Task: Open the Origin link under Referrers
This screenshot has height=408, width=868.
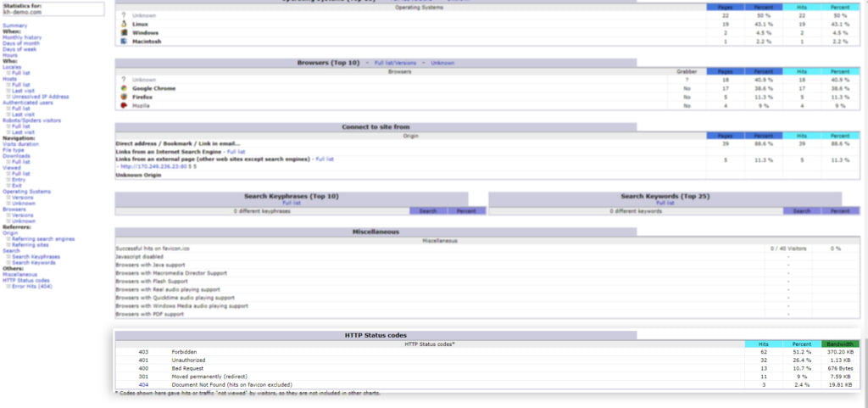Action: click(x=10, y=233)
